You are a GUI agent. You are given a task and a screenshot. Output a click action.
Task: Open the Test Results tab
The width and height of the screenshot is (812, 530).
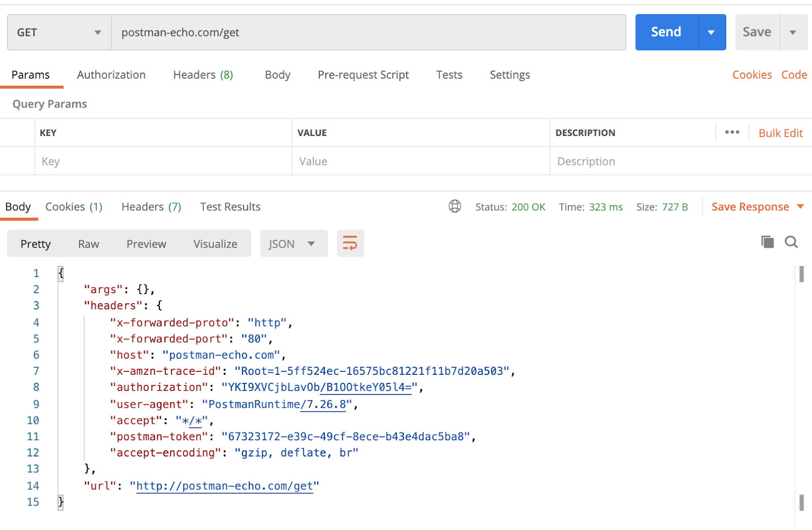(230, 207)
